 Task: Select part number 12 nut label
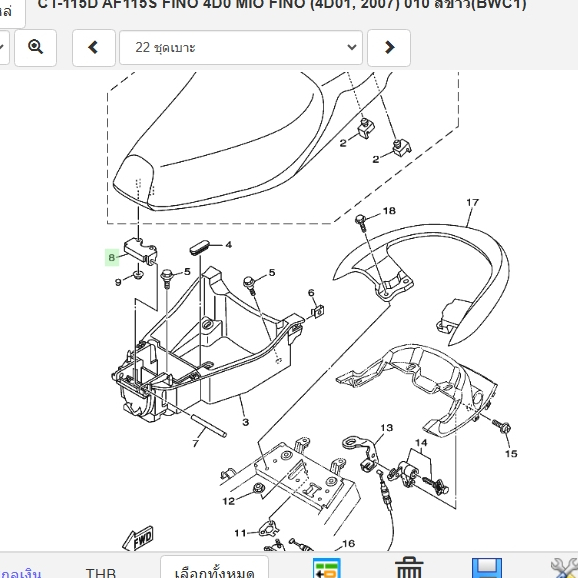point(229,501)
